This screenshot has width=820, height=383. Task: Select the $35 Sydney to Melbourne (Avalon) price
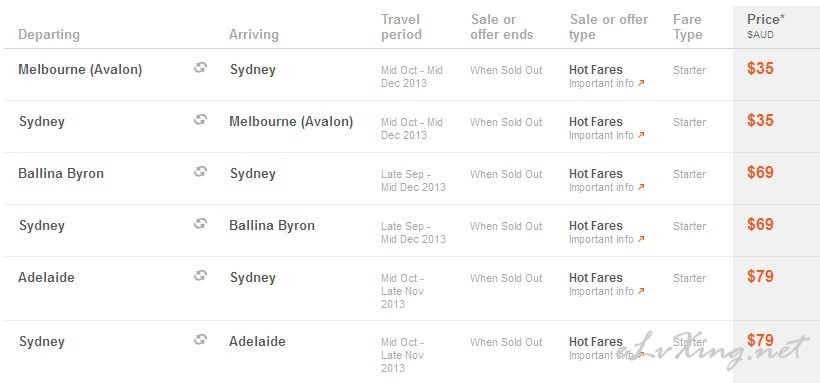[x=760, y=120]
